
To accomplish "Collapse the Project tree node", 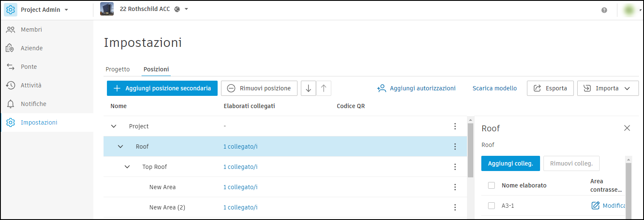I will click(x=114, y=126).
